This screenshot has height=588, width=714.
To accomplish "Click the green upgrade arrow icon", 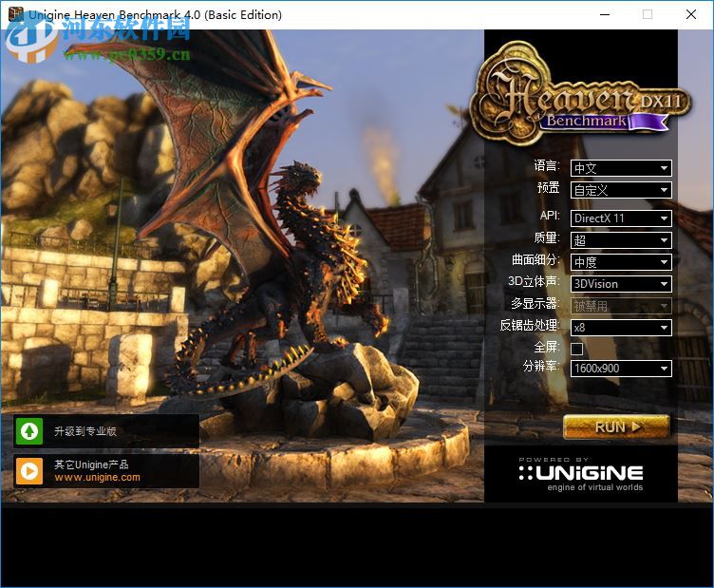I will (x=29, y=431).
